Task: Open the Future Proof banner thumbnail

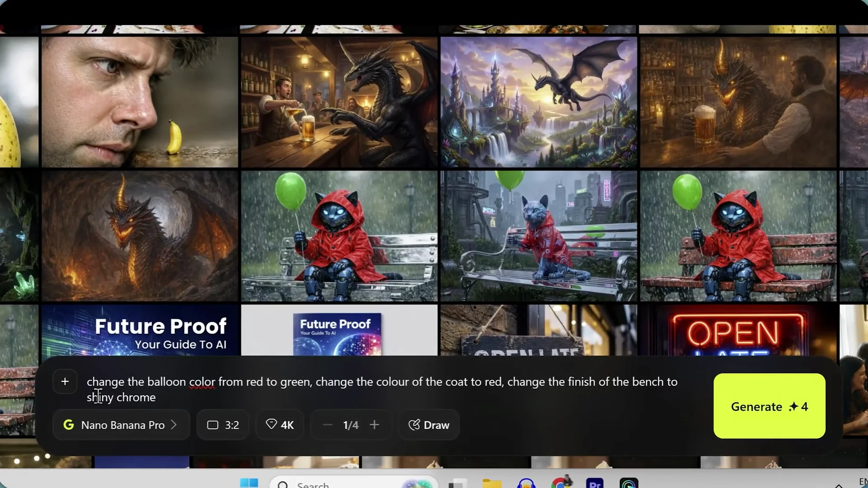Action: (x=140, y=331)
